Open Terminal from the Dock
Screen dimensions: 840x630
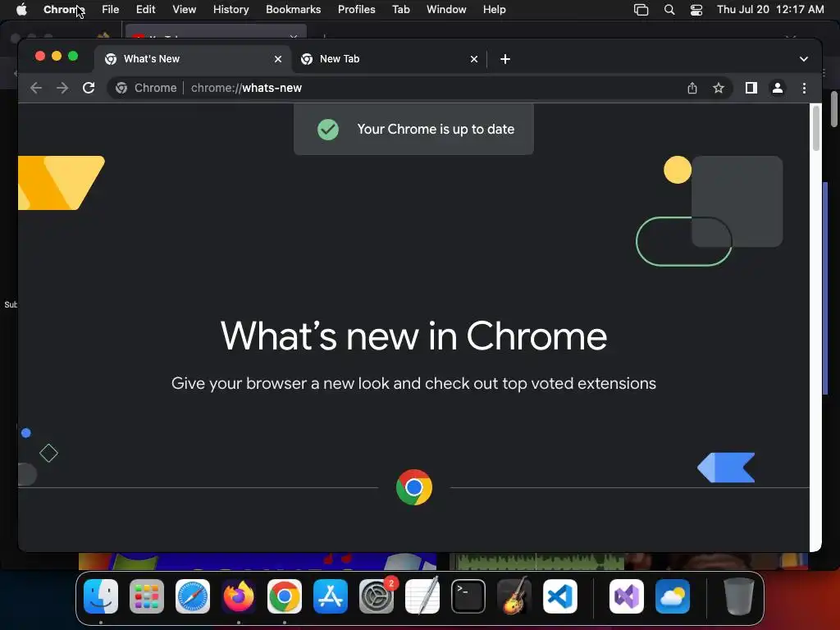(x=468, y=596)
